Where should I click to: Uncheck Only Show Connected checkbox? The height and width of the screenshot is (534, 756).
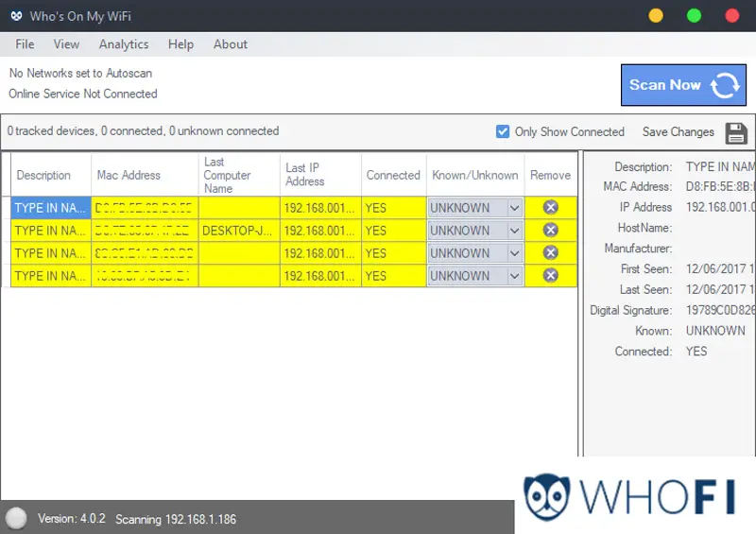point(503,131)
